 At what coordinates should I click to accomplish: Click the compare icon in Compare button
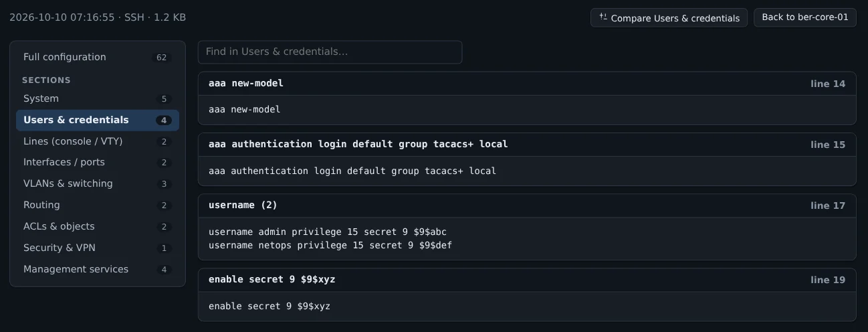coord(603,17)
